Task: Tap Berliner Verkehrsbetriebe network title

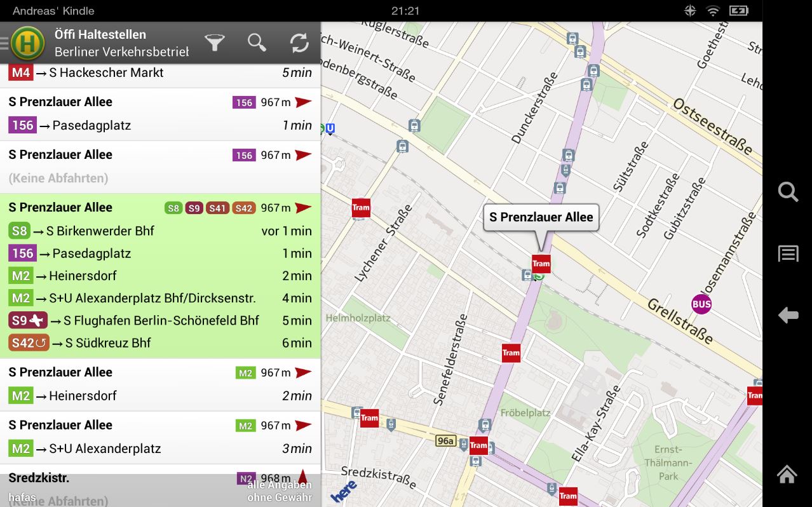Action: tap(122, 52)
